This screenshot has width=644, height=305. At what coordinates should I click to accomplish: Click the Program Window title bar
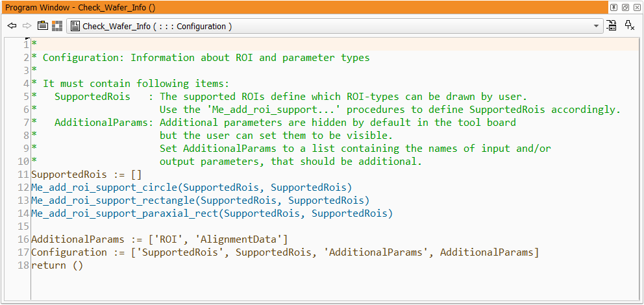click(x=260, y=7)
